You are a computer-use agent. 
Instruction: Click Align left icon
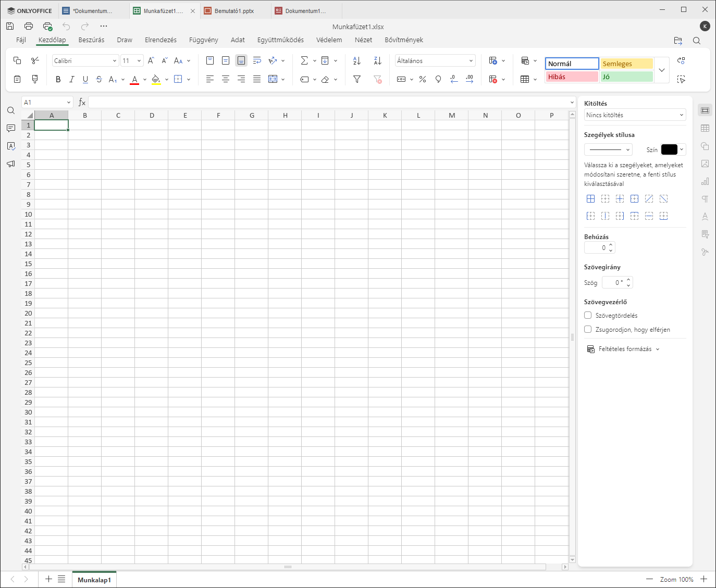tap(210, 79)
